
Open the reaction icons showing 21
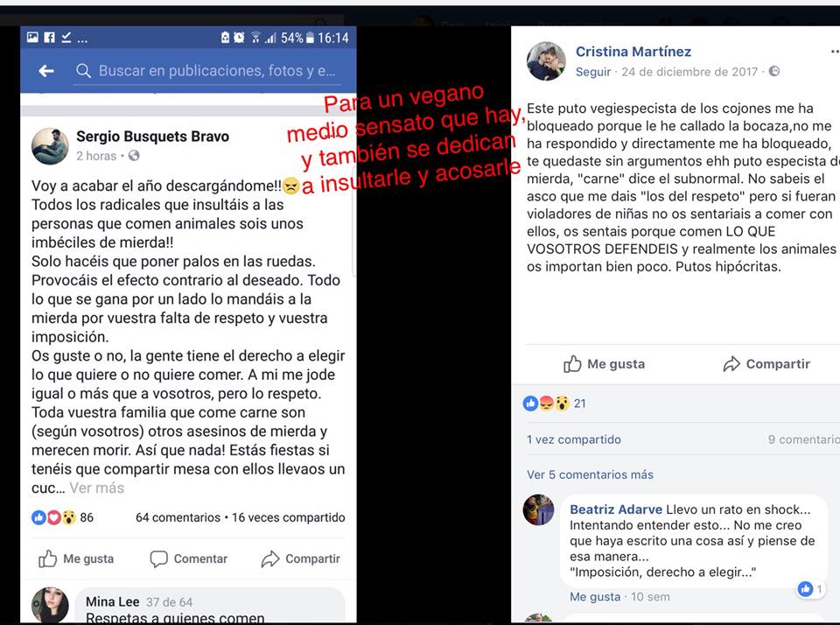point(555,403)
